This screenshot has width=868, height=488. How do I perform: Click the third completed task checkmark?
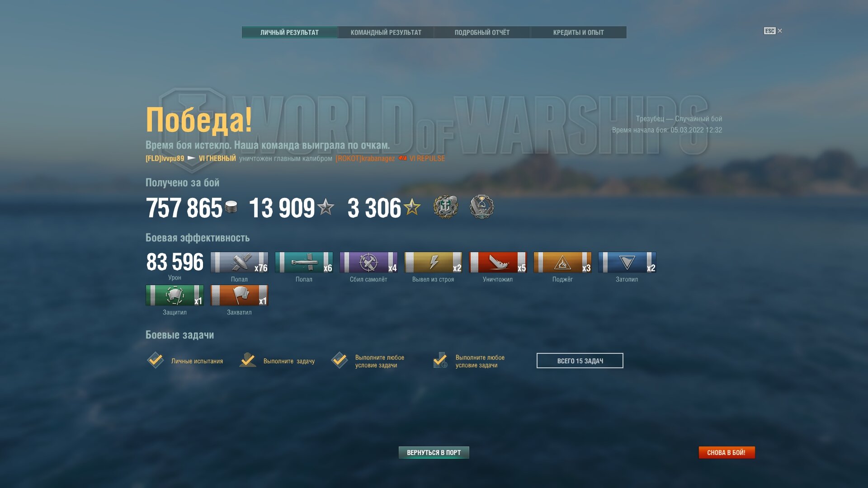click(339, 360)
